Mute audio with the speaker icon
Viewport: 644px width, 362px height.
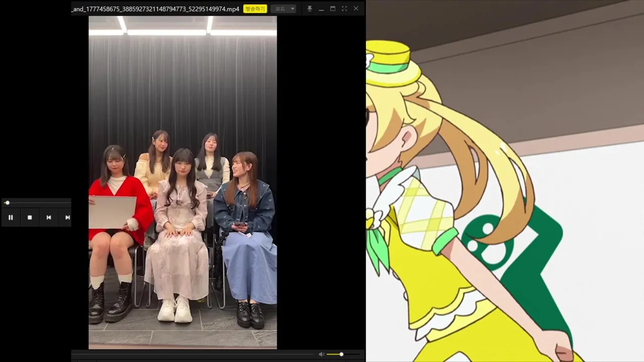pyautogui.click(x=321, y=354)
